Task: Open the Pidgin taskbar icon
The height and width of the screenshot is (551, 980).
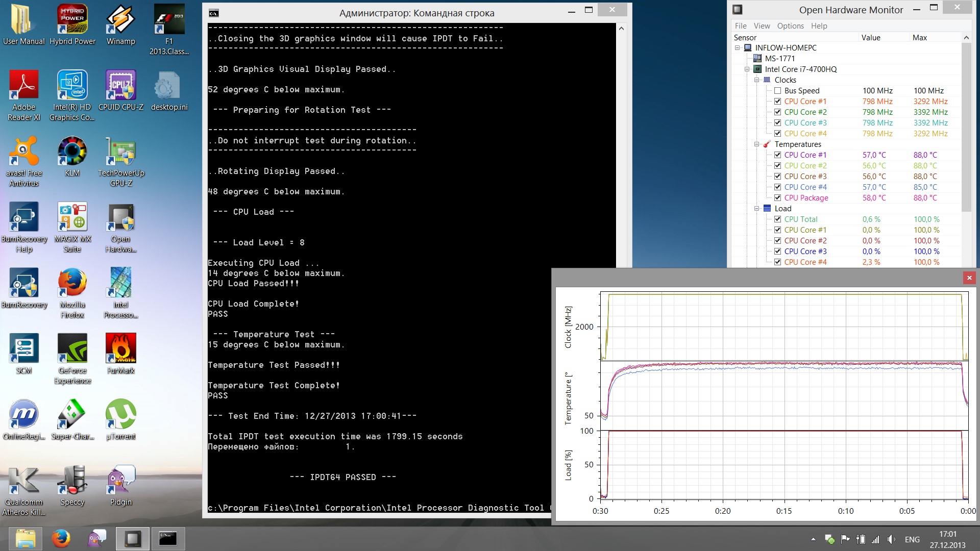Action: coord(96,538)
